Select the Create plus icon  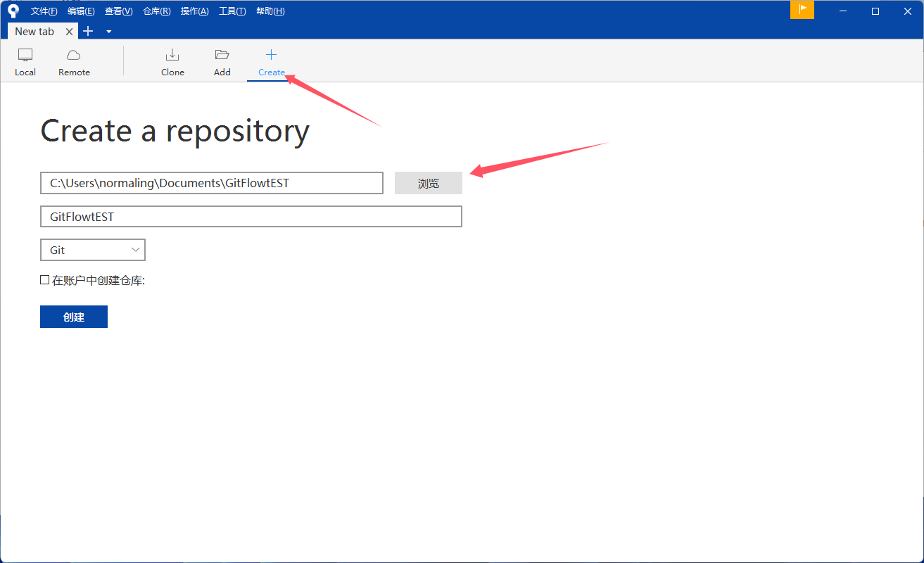(x=271, y=55)
